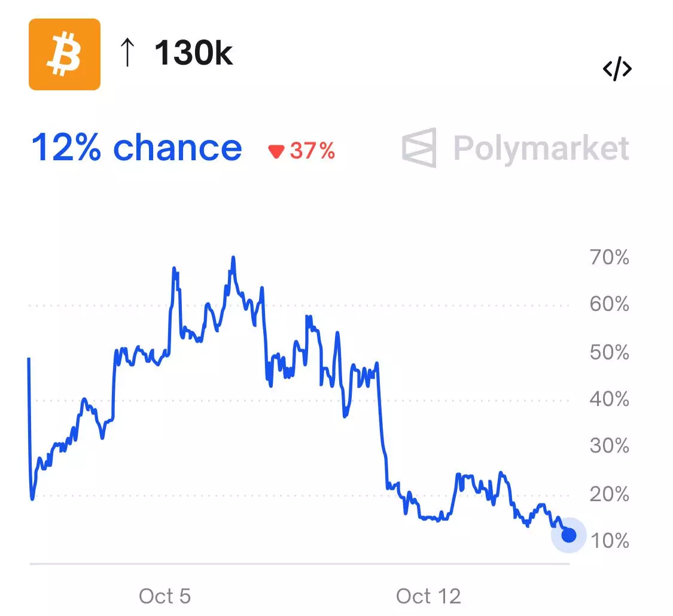Open the Polymarket wordmark link
Image resolution: width=673 pixels, height=616 pixels.
[541, 147]
